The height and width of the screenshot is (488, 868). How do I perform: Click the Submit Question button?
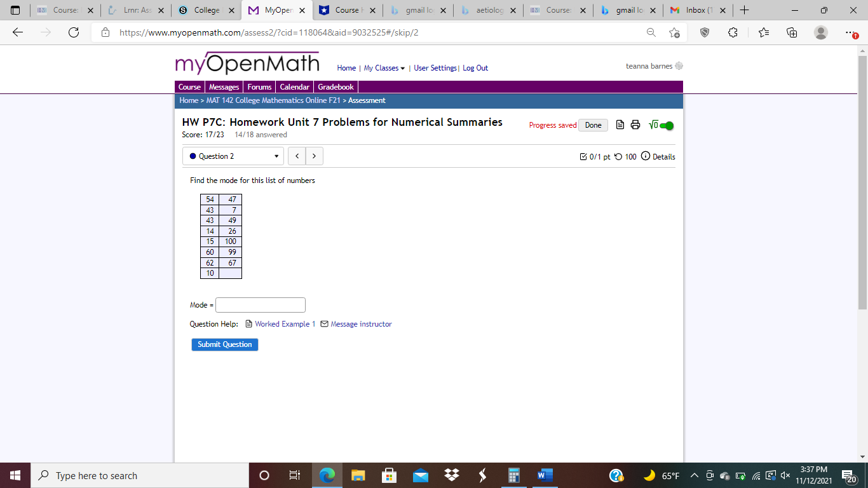click(x=224, y=344)
